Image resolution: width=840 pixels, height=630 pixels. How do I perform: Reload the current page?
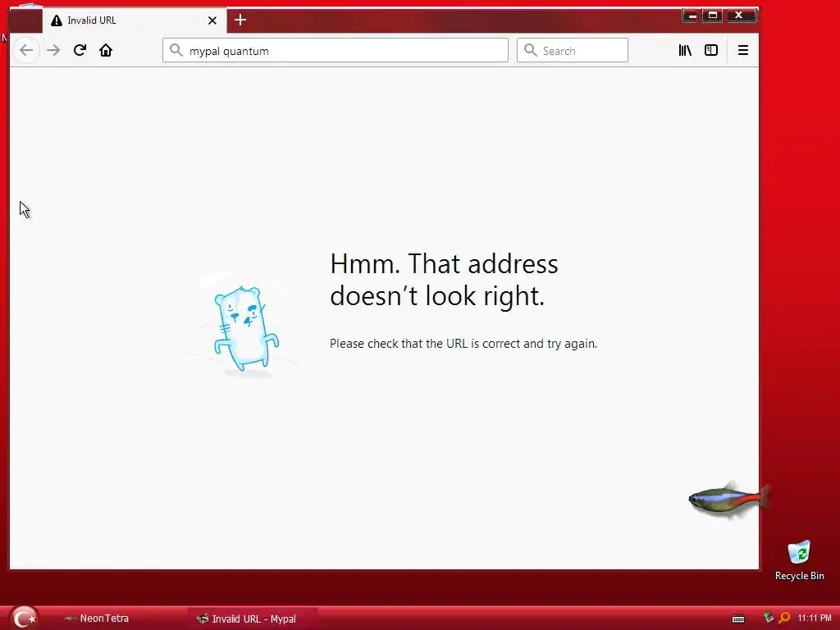(80, 50)
